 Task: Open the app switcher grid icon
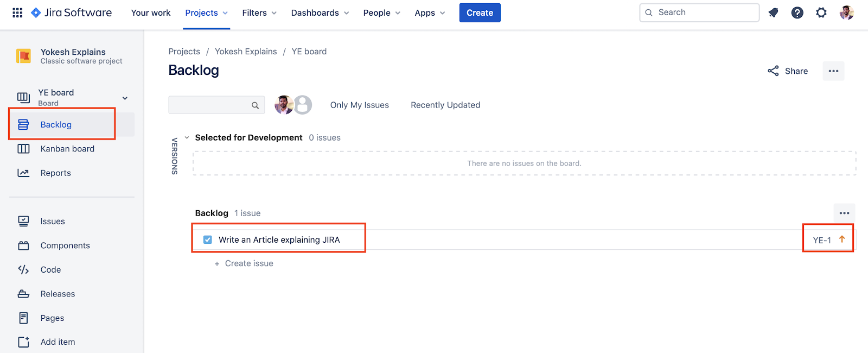pyautogui.click(x=17, y=12)
